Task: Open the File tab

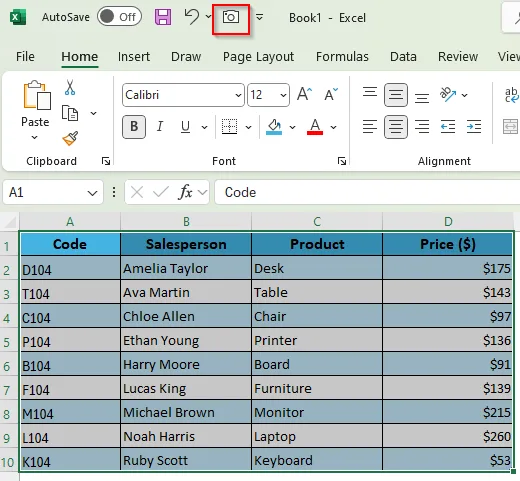Action: click(25, 57)
